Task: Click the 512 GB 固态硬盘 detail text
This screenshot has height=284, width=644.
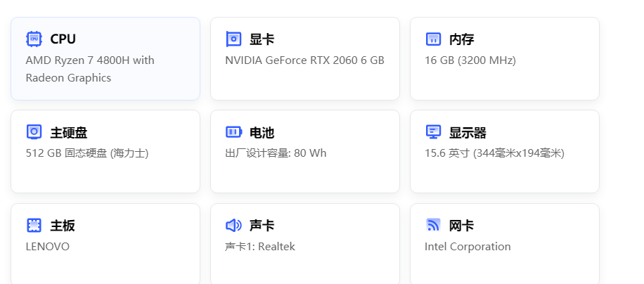Action: (86, 153)
